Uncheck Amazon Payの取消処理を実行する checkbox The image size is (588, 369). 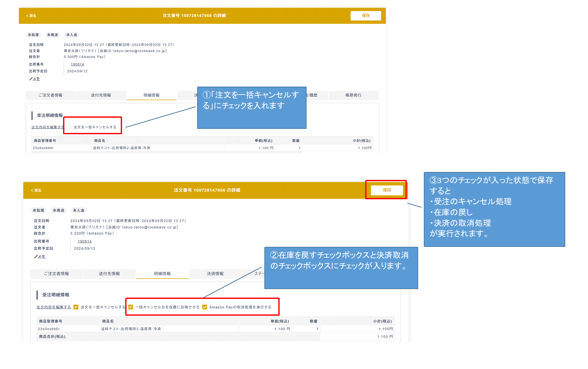pos(204,307)
